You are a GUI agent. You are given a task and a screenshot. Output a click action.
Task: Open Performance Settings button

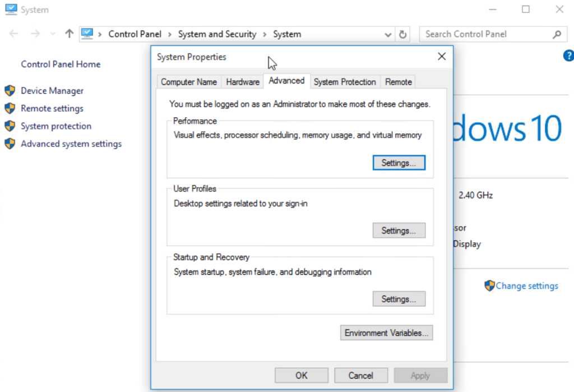pos(399,163)
